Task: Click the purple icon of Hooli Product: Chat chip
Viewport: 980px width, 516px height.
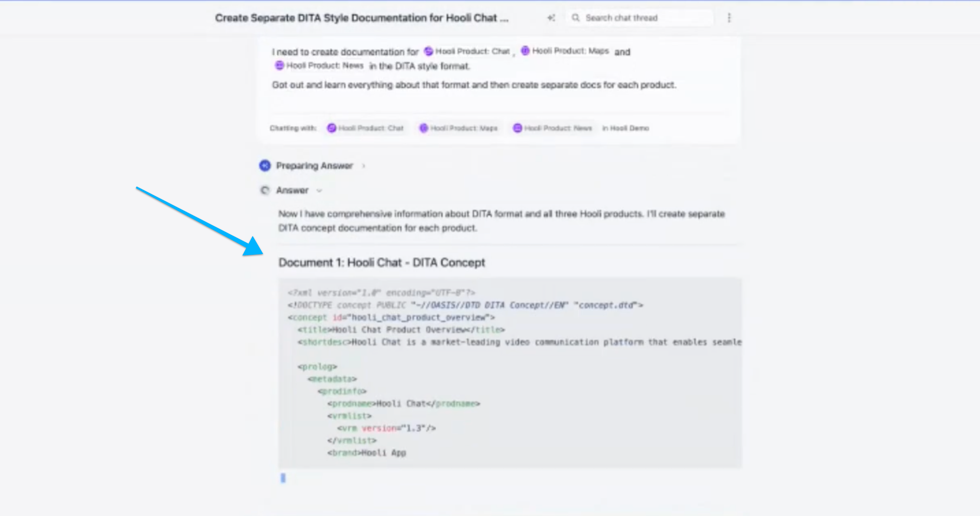Action: click(x=332, y=128)
